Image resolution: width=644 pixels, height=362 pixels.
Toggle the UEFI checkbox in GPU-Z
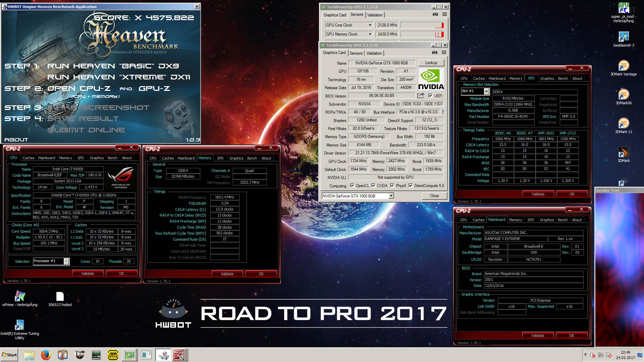tap(430, 96)
